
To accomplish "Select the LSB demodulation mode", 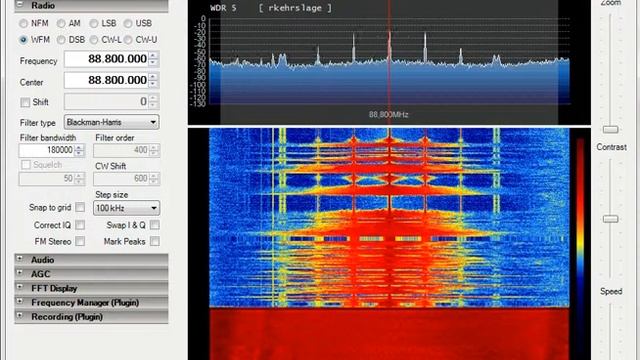I will pos(94,23).
